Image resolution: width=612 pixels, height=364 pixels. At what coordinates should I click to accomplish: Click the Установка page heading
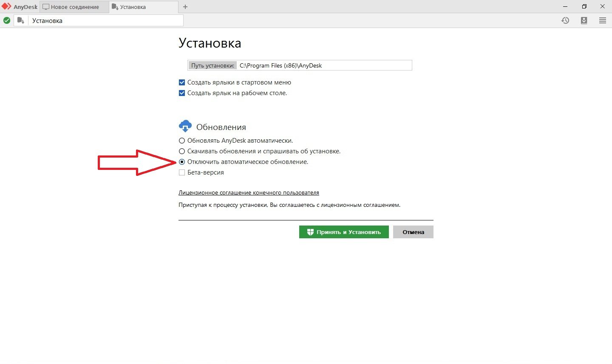coord(210,43)
